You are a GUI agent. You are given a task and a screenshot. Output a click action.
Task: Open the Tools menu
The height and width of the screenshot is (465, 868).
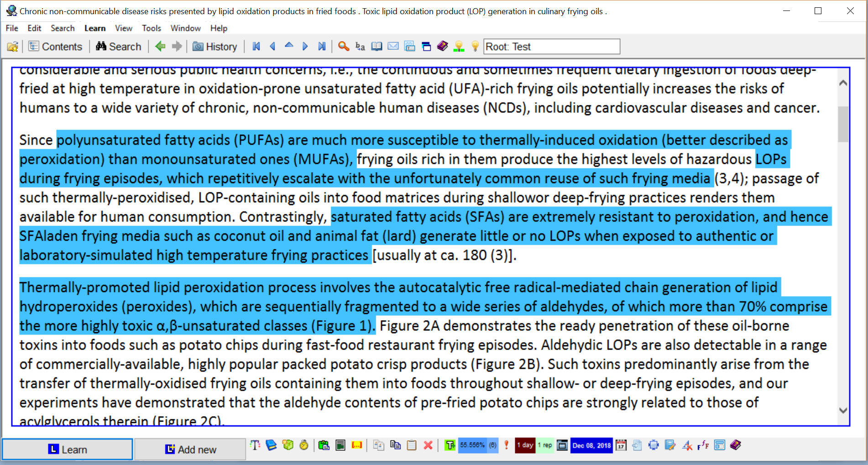coord(152,28)
